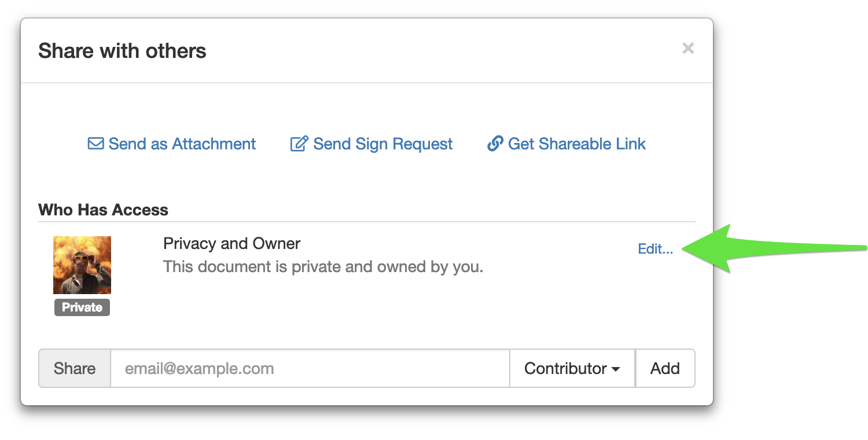Choose the Send Sign Request link text
The height and width of the screenshot is (440, 868).
[382, 144]
